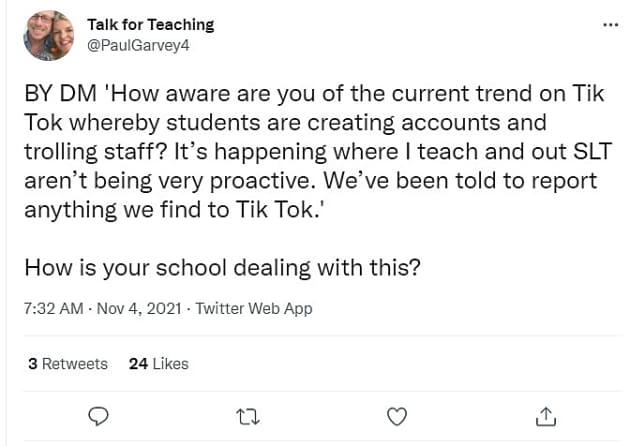Open the Twitter Web App source link

254,309
